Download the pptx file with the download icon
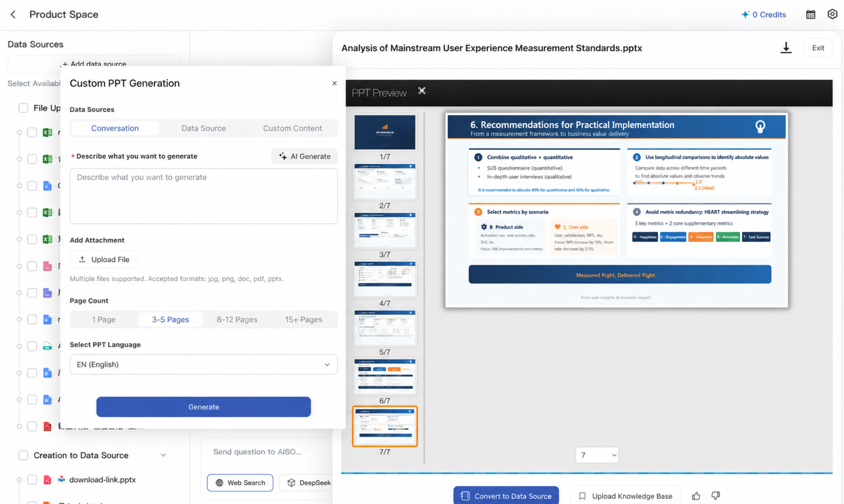Screen dimensions: 844x504 (786, 48)
